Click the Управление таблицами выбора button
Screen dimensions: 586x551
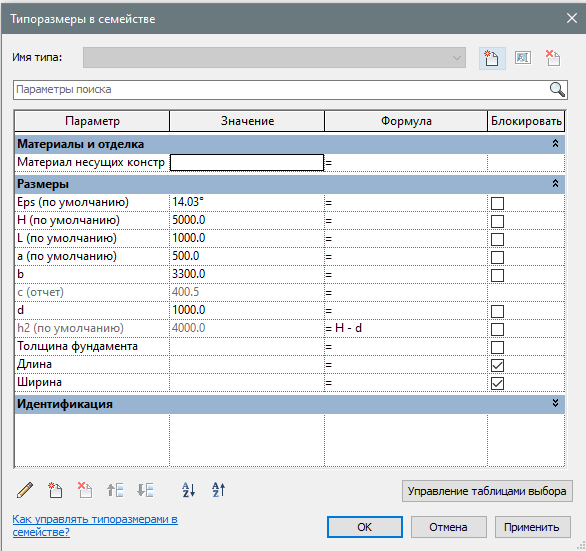pyautogui.click(x=487, y=491)
